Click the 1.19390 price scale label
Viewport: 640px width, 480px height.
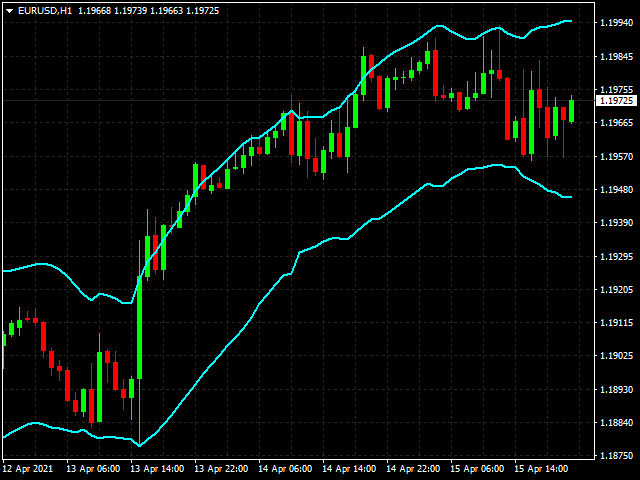(616, 223)
